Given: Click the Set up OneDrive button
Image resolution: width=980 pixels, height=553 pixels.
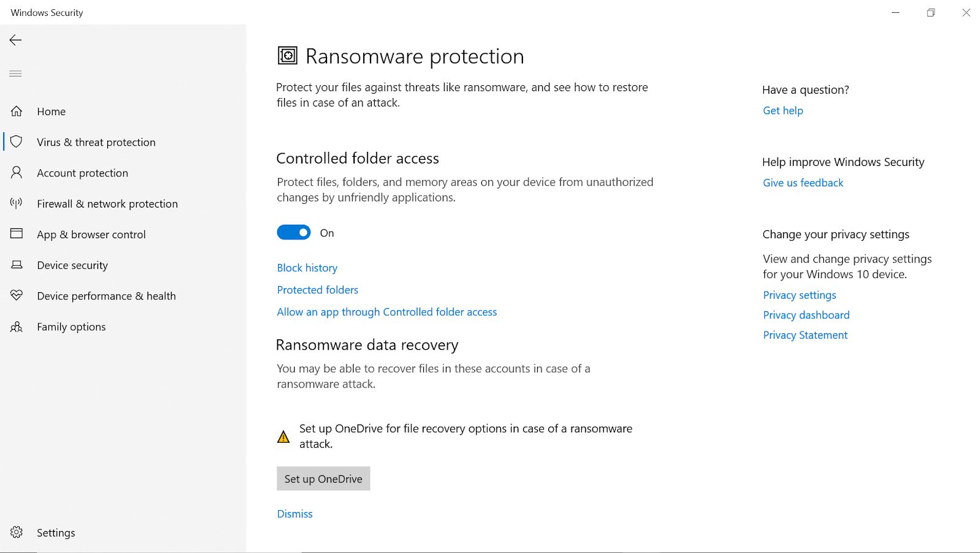Looking at the screenshot, I should (x=323, y=478).
